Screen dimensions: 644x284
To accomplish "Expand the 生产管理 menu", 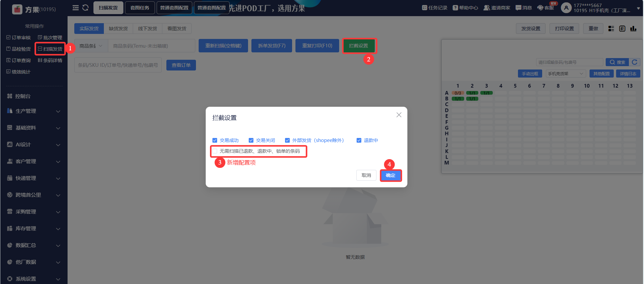I will click(x=34, y=111).
